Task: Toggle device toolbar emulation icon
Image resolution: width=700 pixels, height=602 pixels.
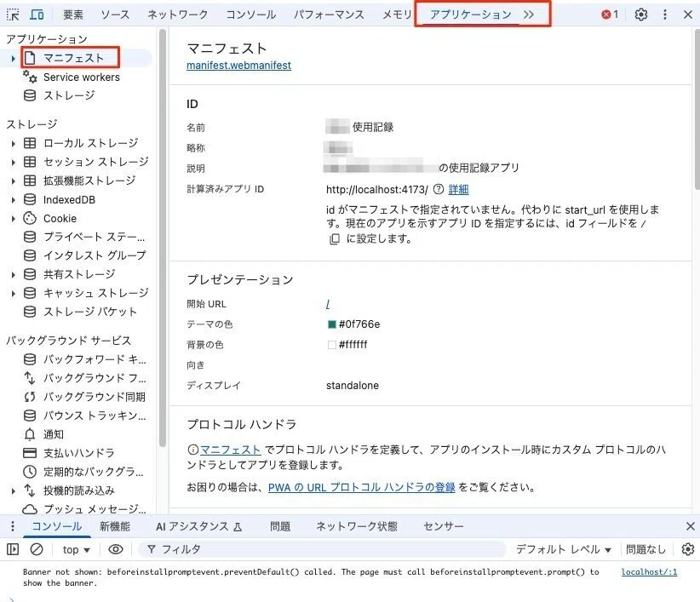Action: [x=37, y=14]
